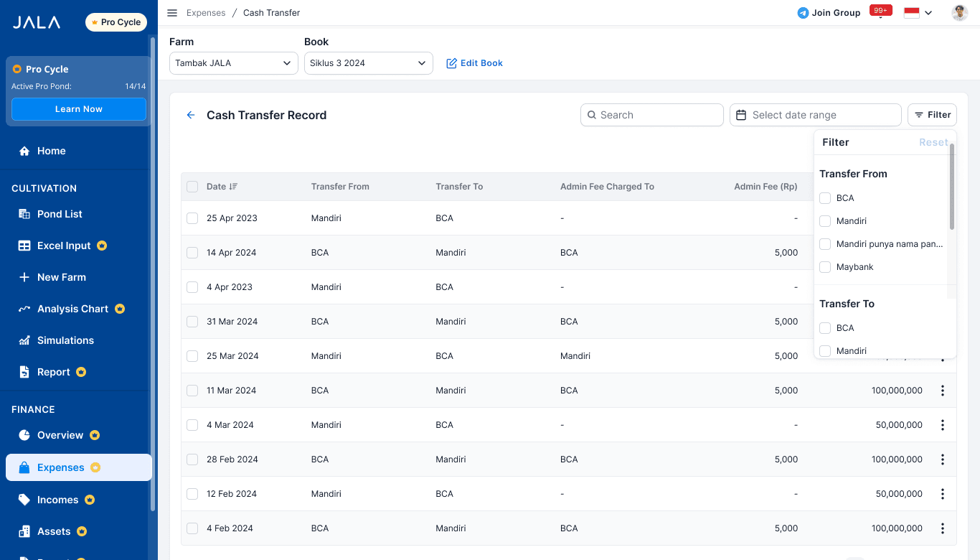Viewport: 980px width, 560px height.
Task: Click the Pond List icon
Action: click(x=24, y=214)
